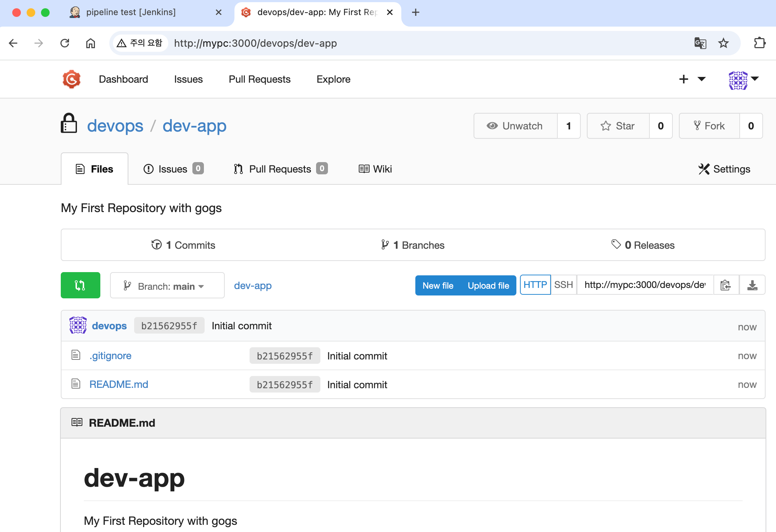Screen dimensions: 776x532
Task: Open the README.md file link
Action: [x=119, y=384]
